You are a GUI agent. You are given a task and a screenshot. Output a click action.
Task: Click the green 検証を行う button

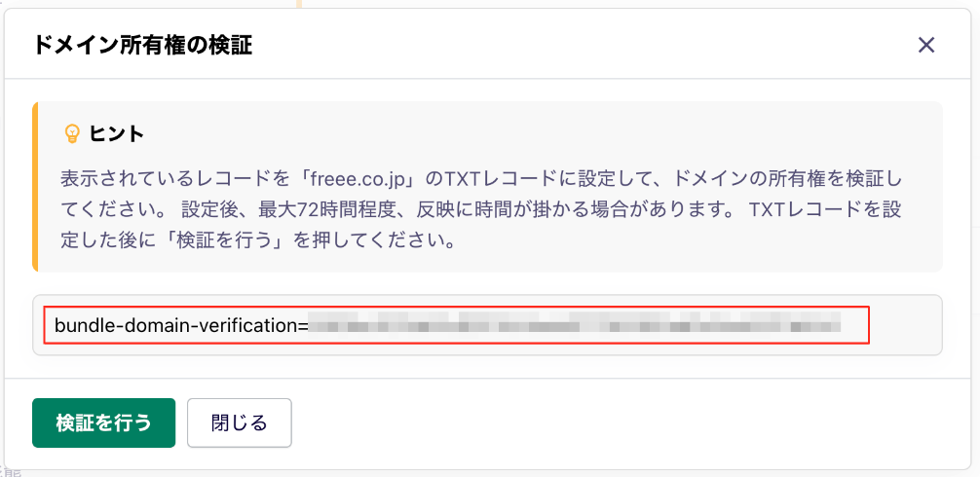[104, 422]
